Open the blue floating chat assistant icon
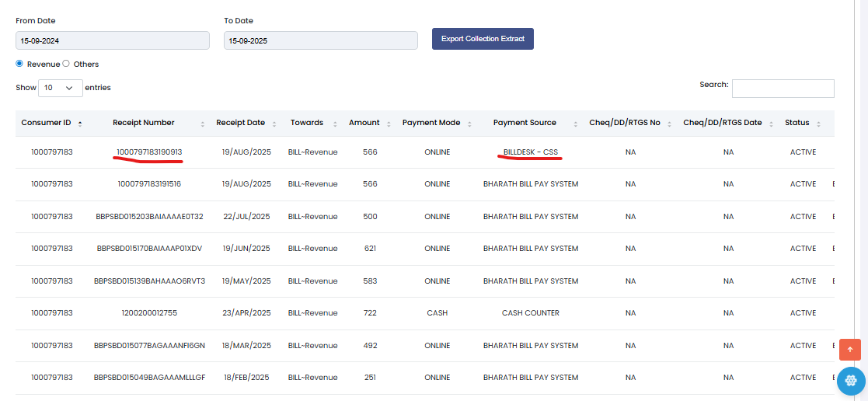Image resolution: width=868 pixels, height=401 pixels. [851, 381]
